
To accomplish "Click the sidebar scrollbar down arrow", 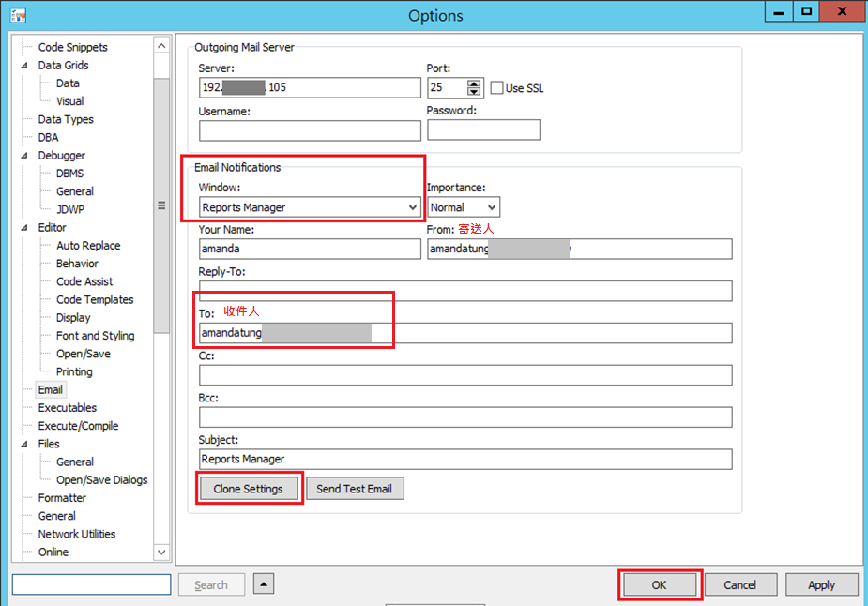I will 161,552.
